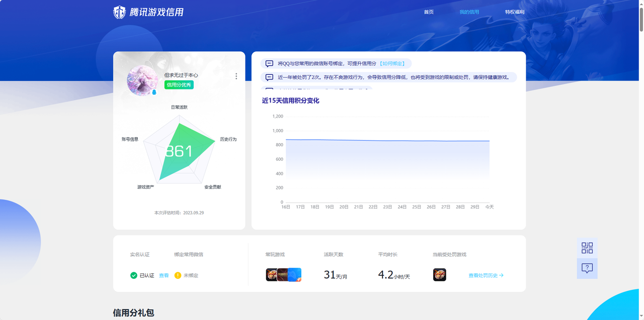The image size is (644, 320).
Task: Click the dark red game icon under 常玩游戏
Action: tap(282, 275)
